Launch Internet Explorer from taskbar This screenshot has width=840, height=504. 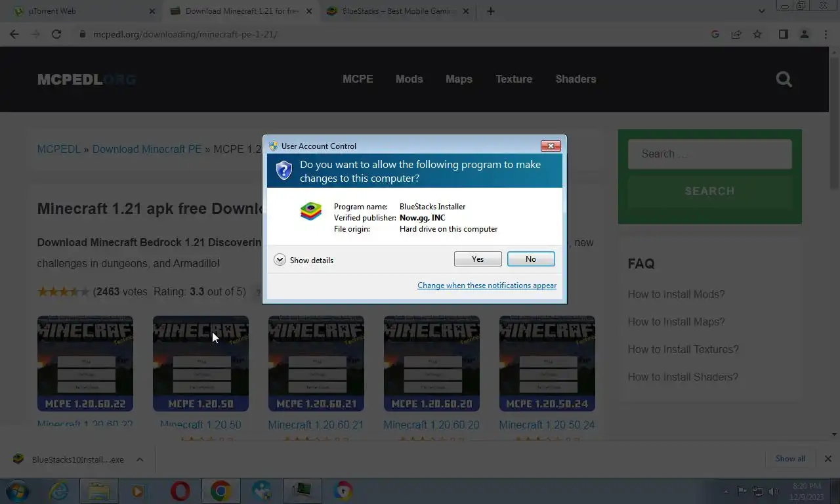[58, 491]
